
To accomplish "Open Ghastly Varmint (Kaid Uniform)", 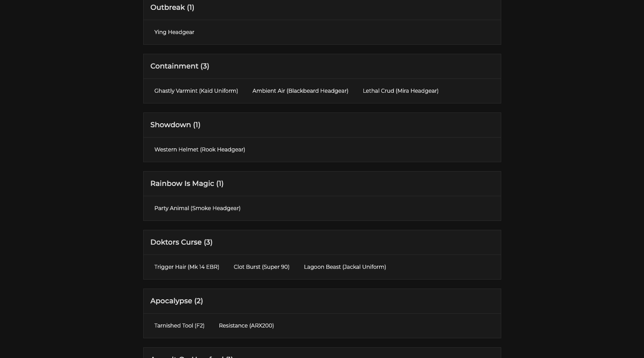I will pyautogui.click(x=196, y=91).
